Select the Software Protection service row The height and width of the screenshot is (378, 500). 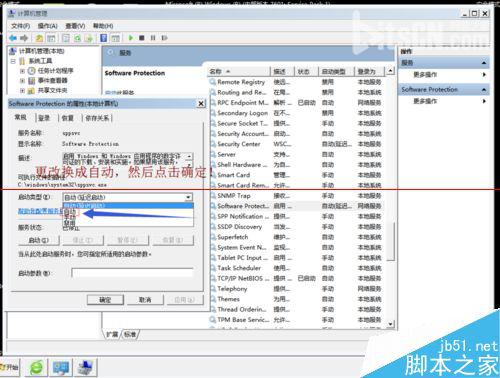(x=296, y=206)
